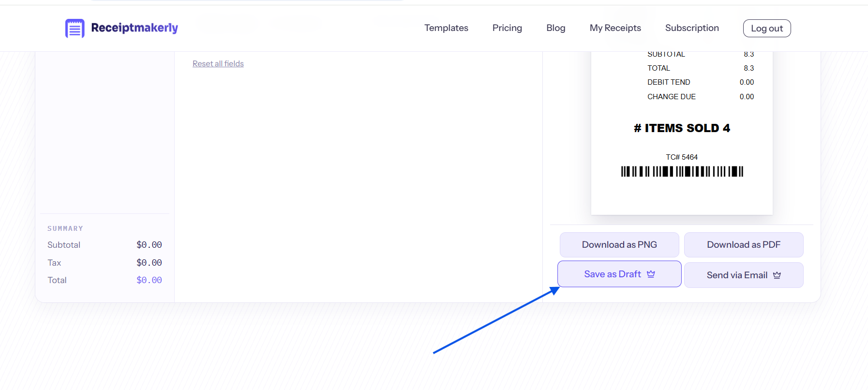Open My Receipts in the navigation bar
The width and height of the screenshot is (868, 390).
pos(615,28)
